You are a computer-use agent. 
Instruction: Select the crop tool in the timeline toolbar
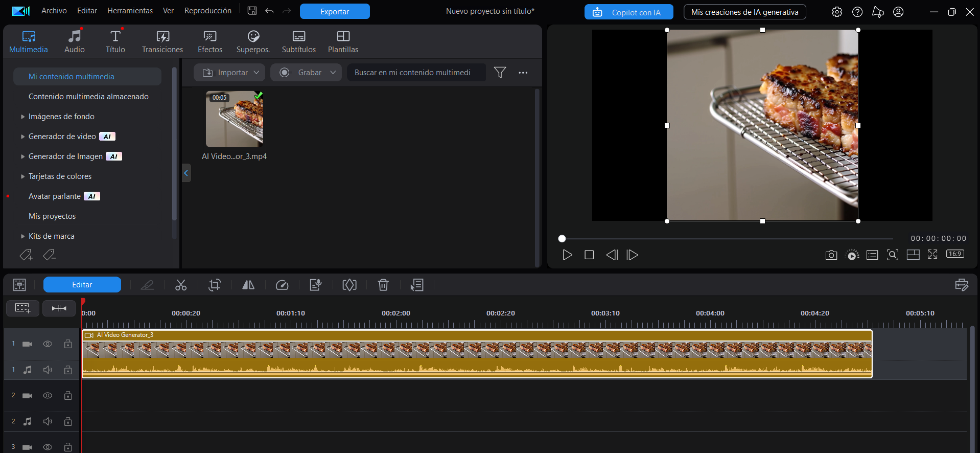[215, 285]
